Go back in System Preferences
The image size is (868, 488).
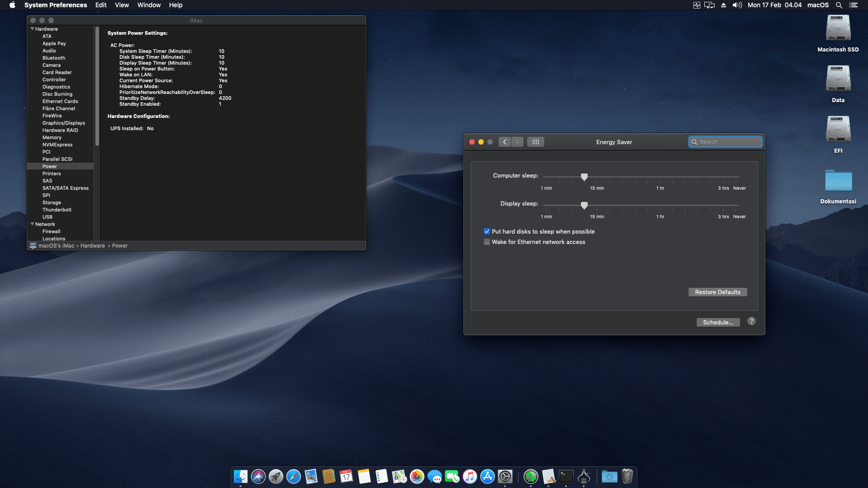pos(505,142)
